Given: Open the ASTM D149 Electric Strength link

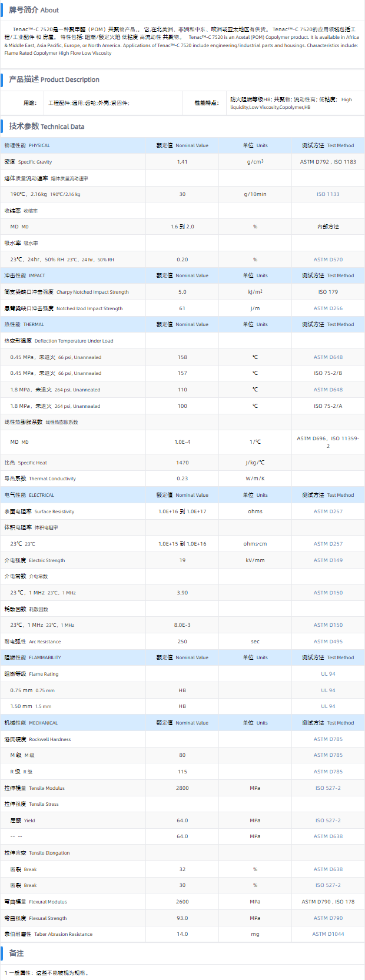Looking at the screenshot, I should tap(328, 560).
